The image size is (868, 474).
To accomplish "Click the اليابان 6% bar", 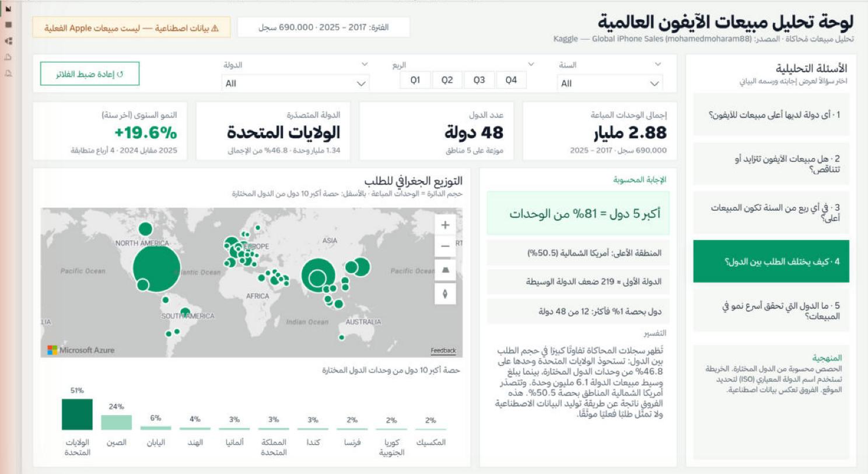I will point(156,428).
